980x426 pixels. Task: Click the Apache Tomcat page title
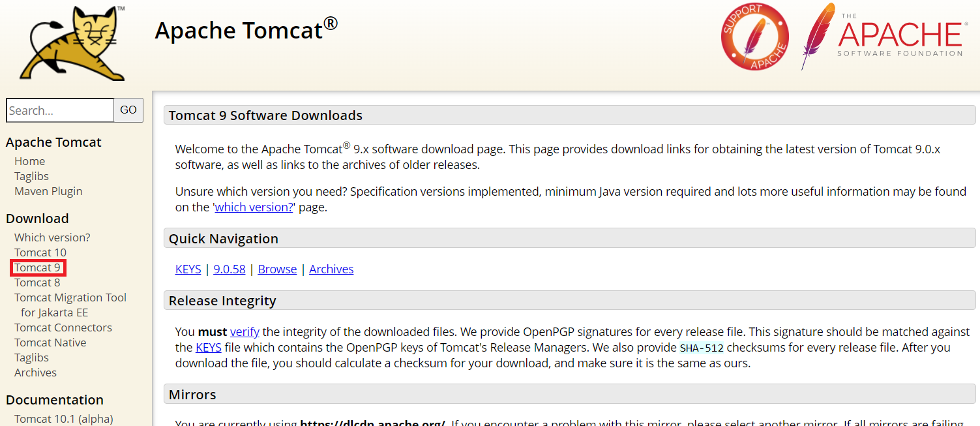point(246,30)
